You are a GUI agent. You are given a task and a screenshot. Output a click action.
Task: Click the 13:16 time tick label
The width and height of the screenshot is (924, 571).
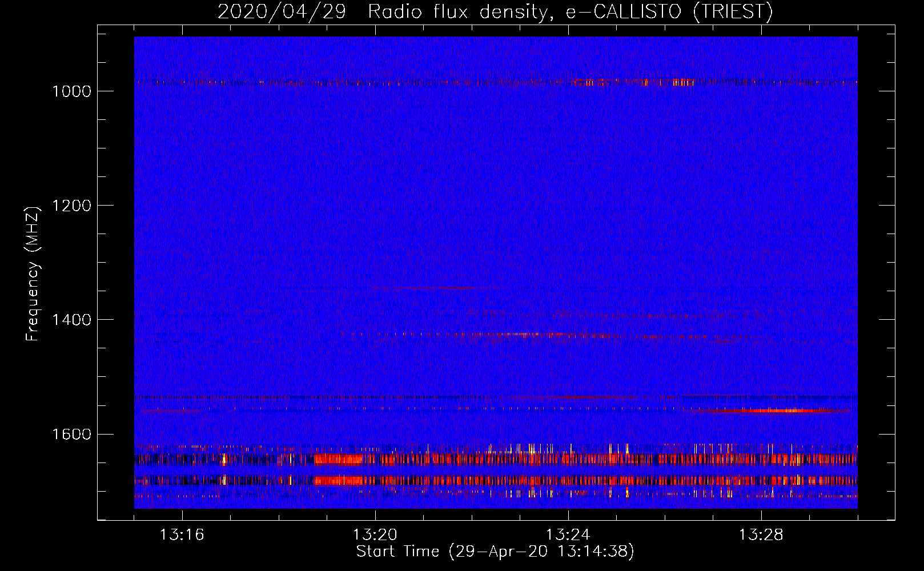click(182, 535)
